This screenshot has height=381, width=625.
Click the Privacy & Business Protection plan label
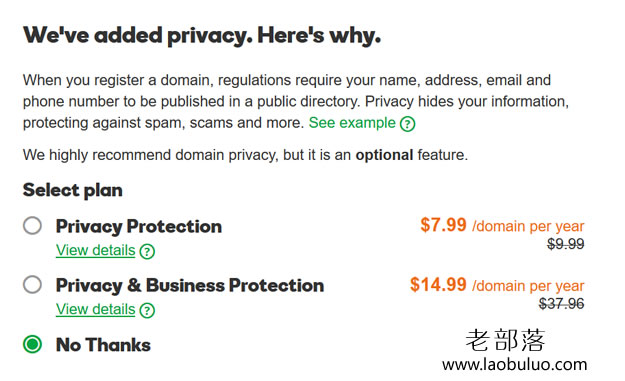(x=190, y=286)
